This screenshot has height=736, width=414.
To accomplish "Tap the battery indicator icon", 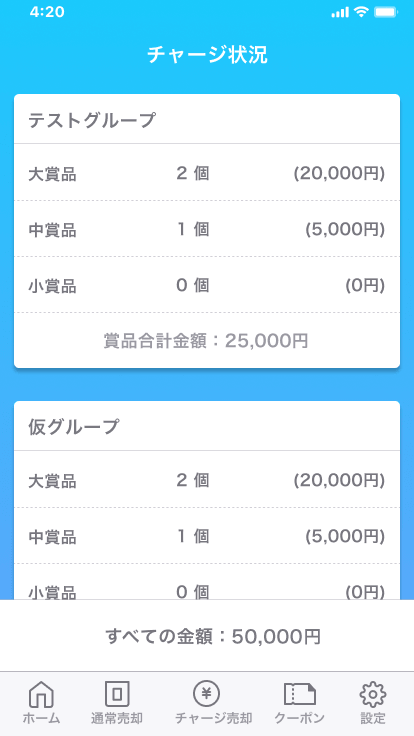I will (386, 12).
